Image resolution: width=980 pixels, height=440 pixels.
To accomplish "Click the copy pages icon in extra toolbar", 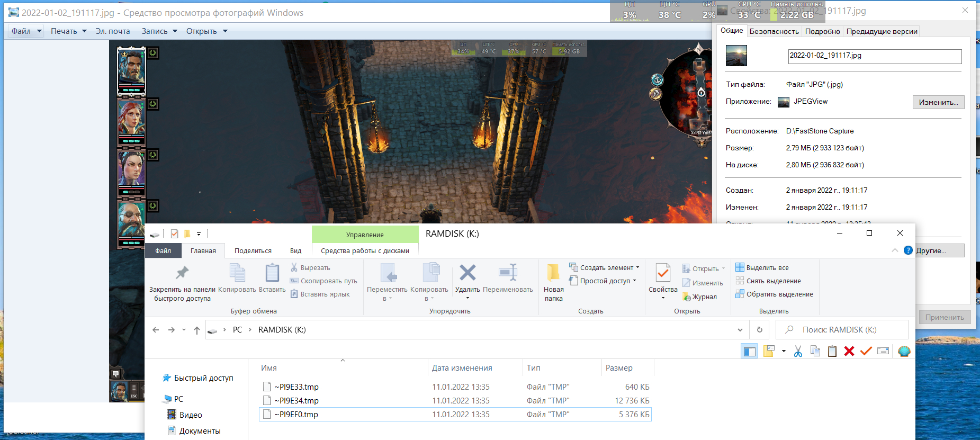I will (815, 351).
